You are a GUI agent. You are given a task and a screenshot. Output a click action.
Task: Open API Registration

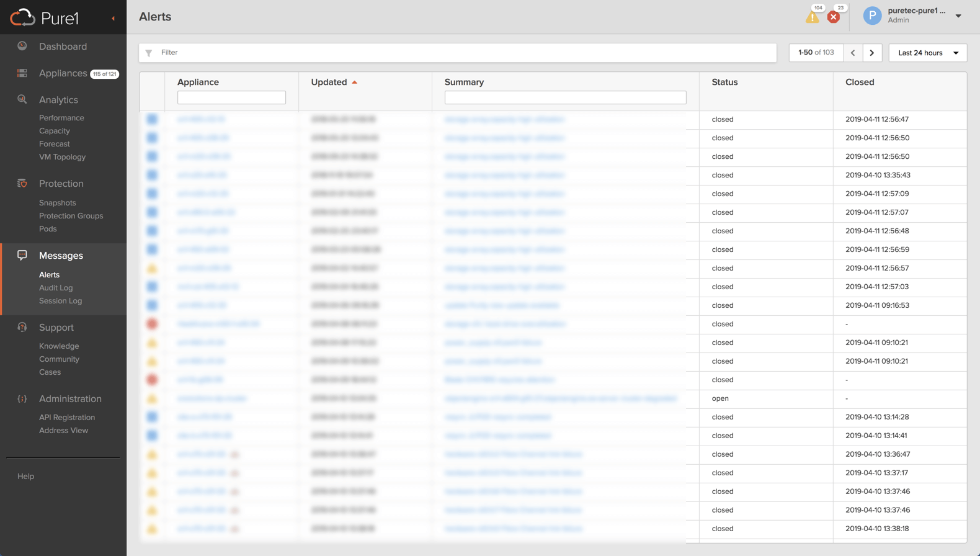(x=67, y=418)
